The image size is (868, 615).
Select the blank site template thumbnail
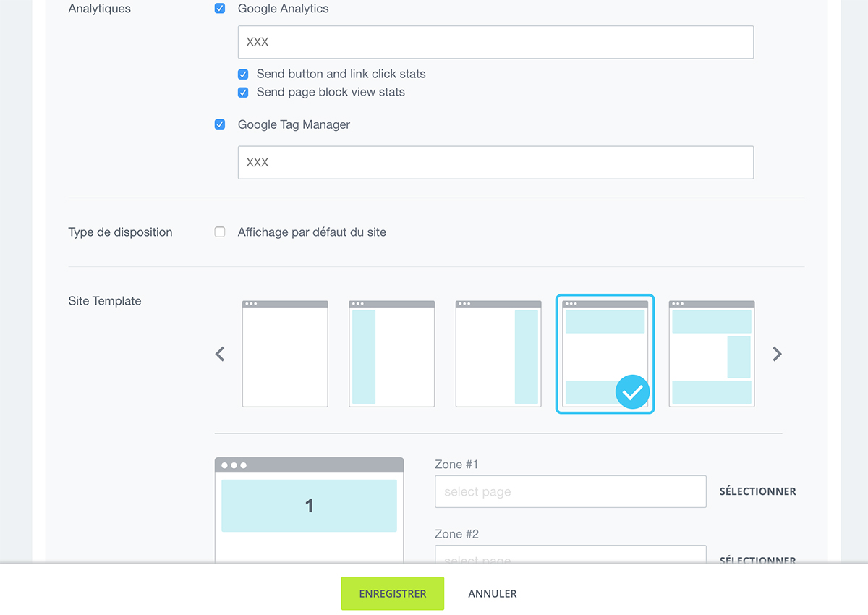(285, 354)
